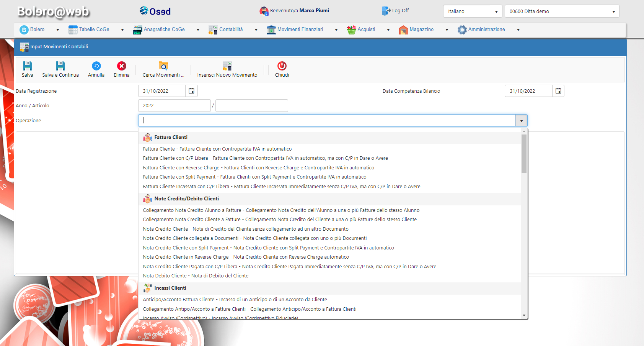Click the Bolero B menu icon

[24, 30]
